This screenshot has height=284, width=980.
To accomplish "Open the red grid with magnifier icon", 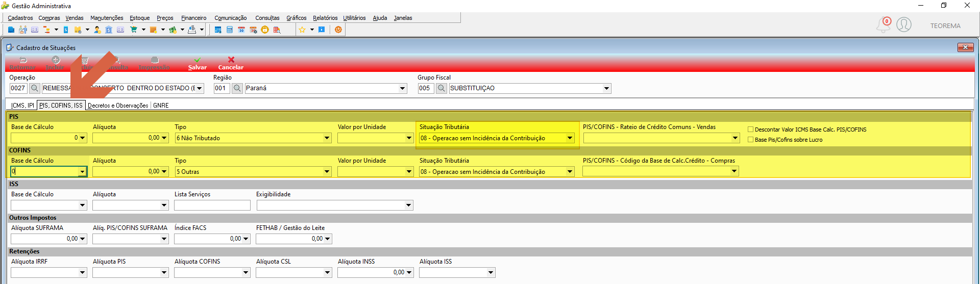I will coord(277,30).
